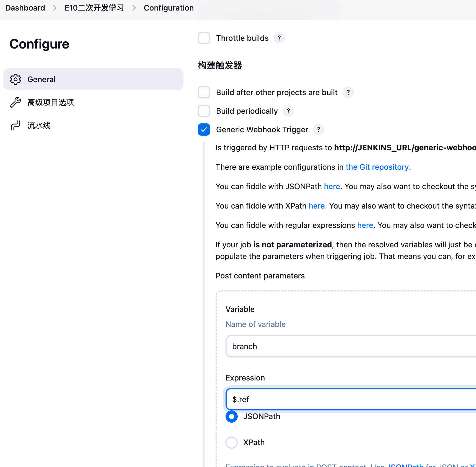Open the Git repository link
Viewport: 476px width, 467px height.
(377, 167)
